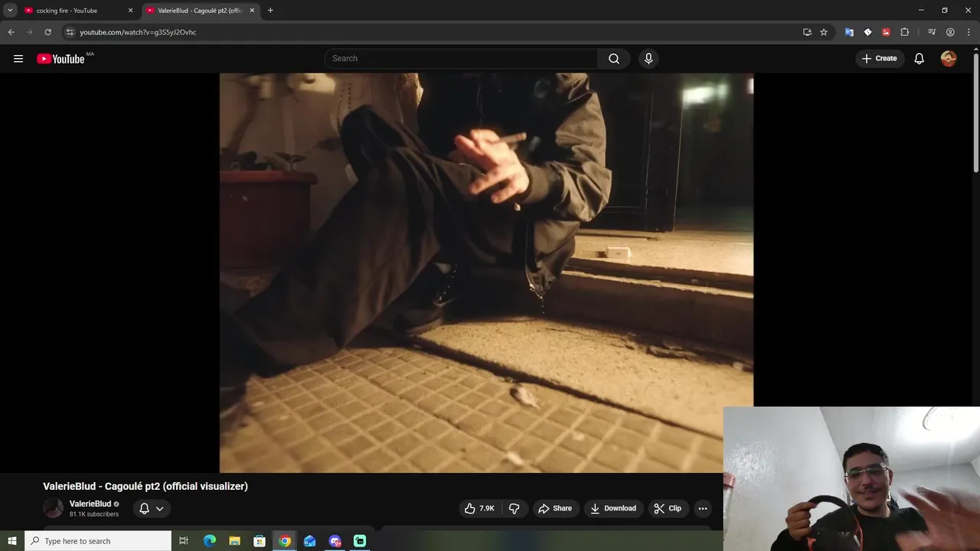Focus the YouTube search field
980x551 pixels.
click(x=462, y=59)
